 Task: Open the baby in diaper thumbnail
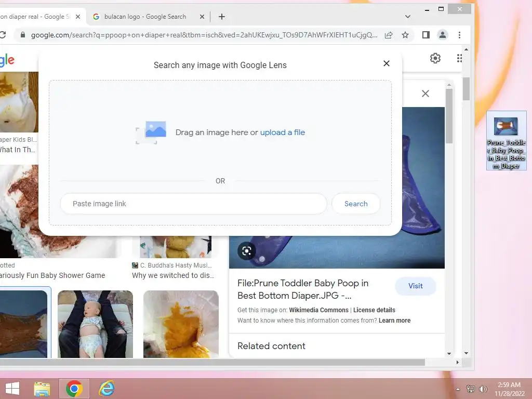coord(96,324)
